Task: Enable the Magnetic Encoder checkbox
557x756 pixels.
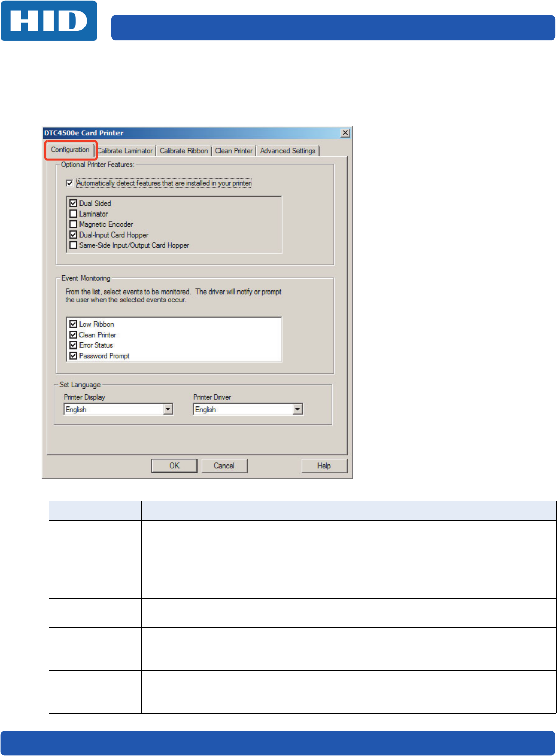Action: tap(73, 224)
